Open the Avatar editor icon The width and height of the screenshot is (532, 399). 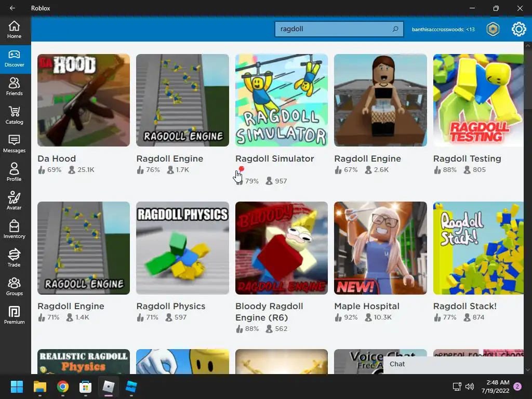coord(14,201)
